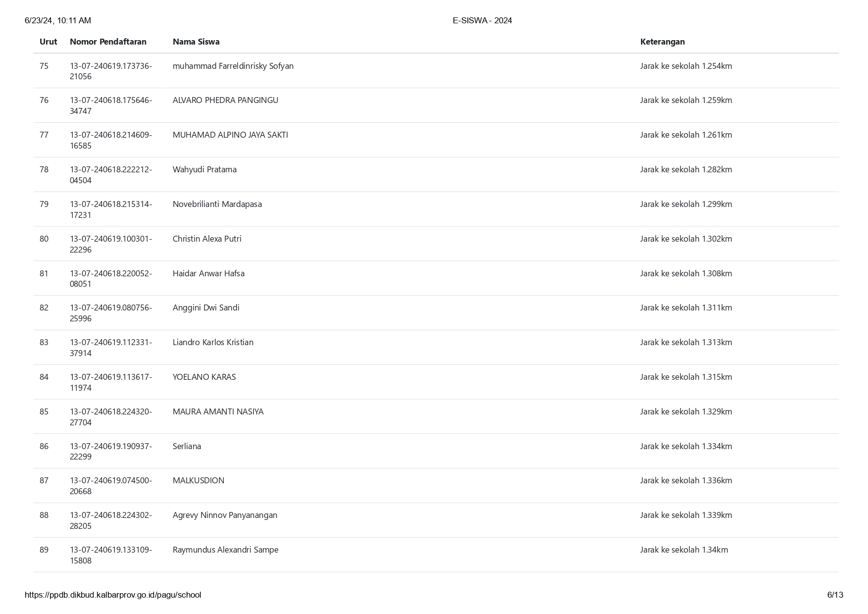868x614 pixels.
Task: Select name muhammad Farreldinrisky Sofyan
Action: point(233,66)
